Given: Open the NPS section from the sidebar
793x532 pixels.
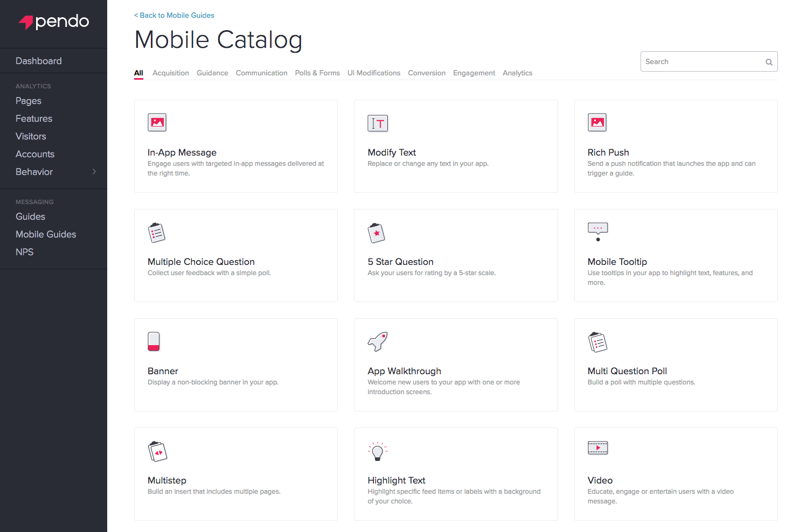Looking at the screenshot, I should 24,251.
